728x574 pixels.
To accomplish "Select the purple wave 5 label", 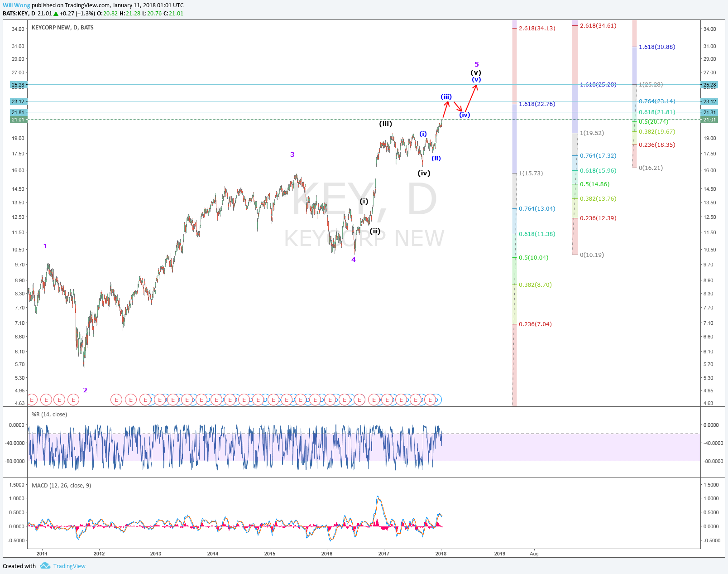I will coord(476,65).
